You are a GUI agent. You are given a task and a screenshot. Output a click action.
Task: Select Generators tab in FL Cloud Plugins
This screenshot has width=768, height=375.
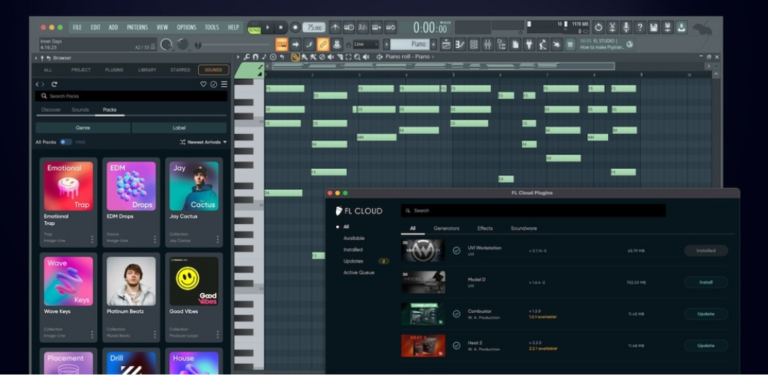coord(446,228)
